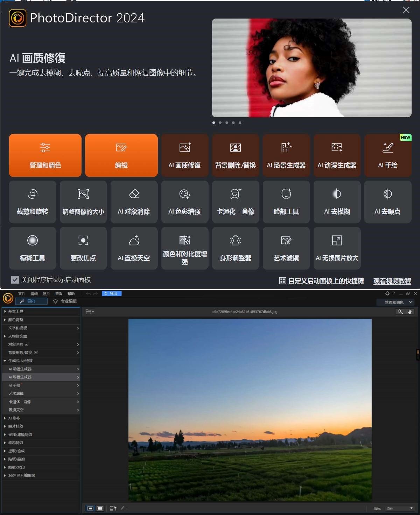Screen dimensions: 420x515
Task: Launch the AI 去噪点 tile
Action: [388, 202]
